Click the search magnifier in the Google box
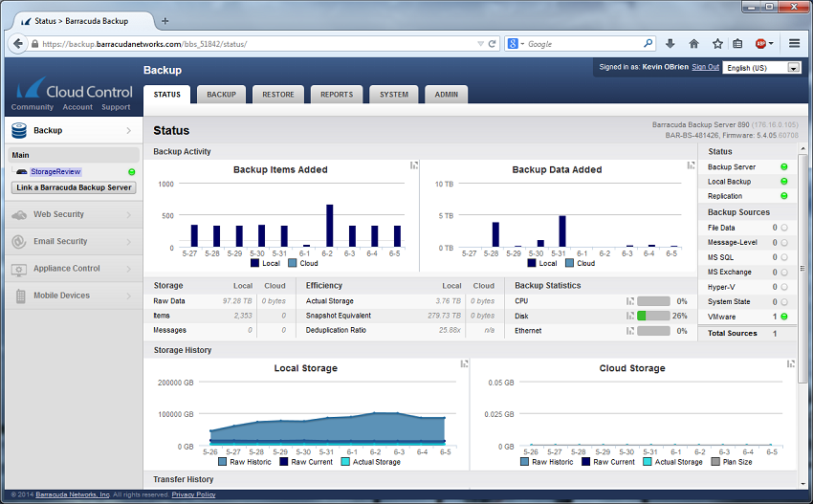 pyautogui.click(x=648, y=44)
